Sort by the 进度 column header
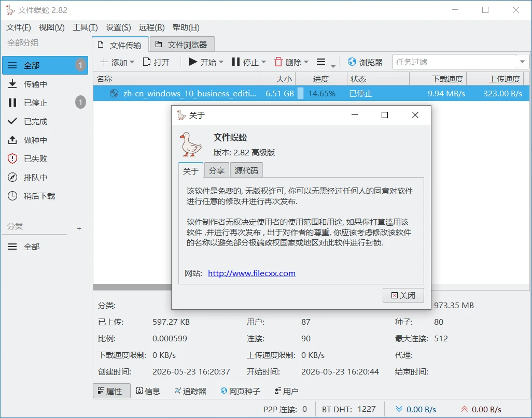 coord(321,79)
